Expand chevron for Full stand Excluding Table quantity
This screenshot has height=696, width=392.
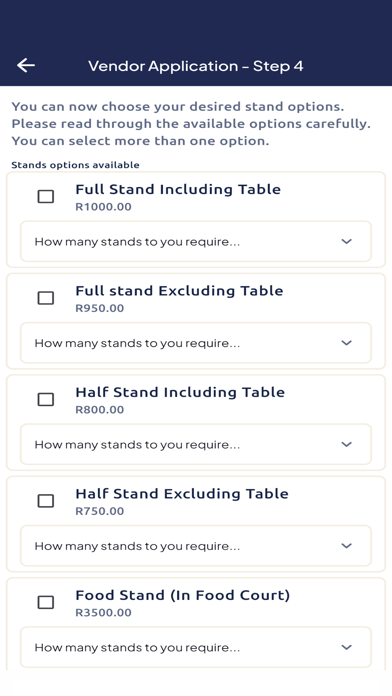346,343
